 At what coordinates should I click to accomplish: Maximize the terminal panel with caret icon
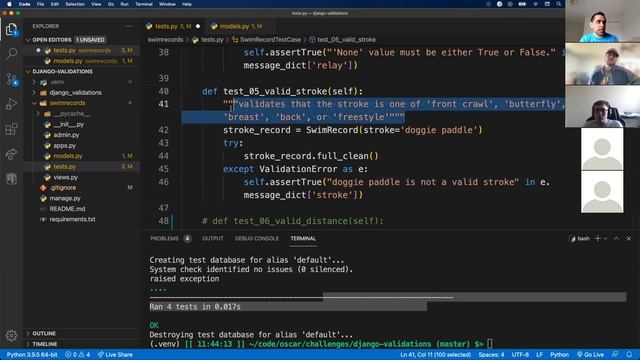coord(616,238)
